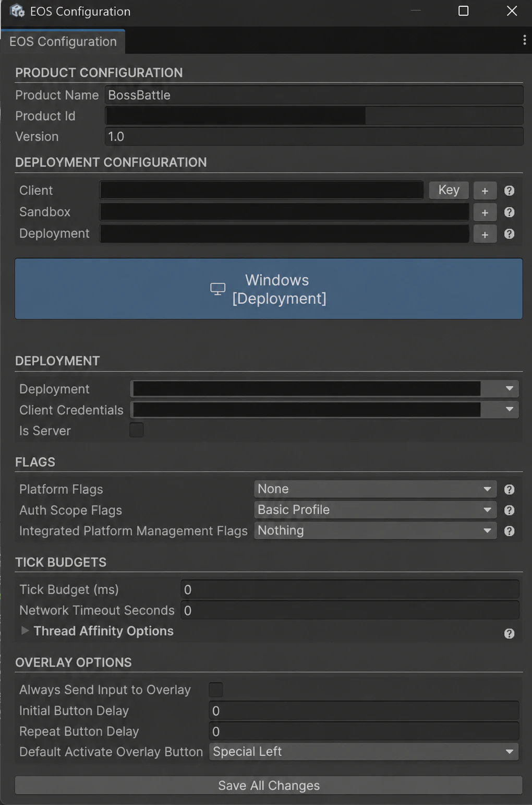
Task: Open the tab's three-dot options menu
Action: tap(524, 40)
